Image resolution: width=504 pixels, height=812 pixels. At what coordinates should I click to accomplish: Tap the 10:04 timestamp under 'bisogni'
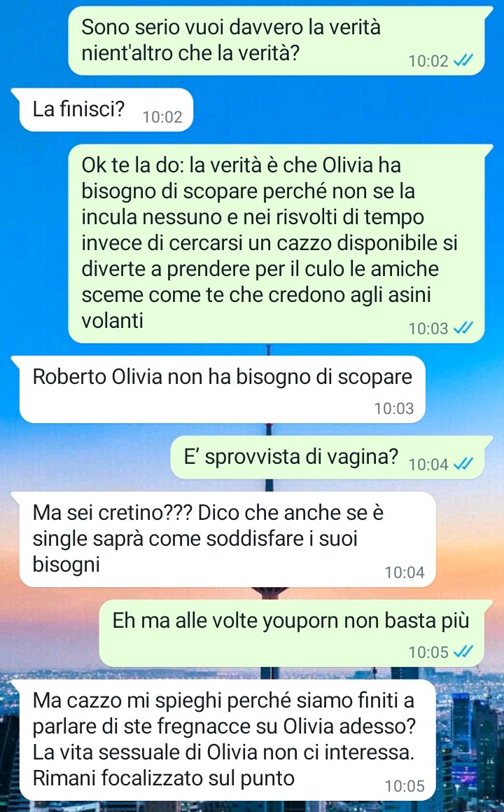pos(405,572)
